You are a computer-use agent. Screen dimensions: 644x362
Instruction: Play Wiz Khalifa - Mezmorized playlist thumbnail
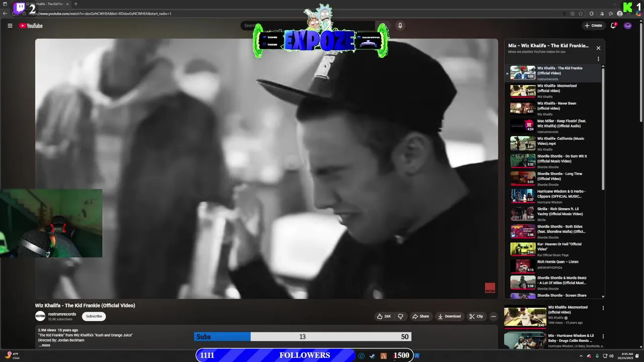click(523, 90)
